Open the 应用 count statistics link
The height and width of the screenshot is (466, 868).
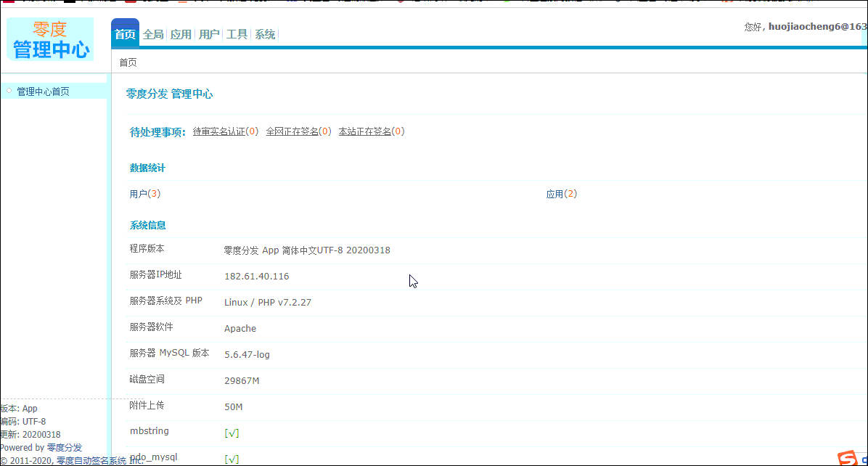562,194
